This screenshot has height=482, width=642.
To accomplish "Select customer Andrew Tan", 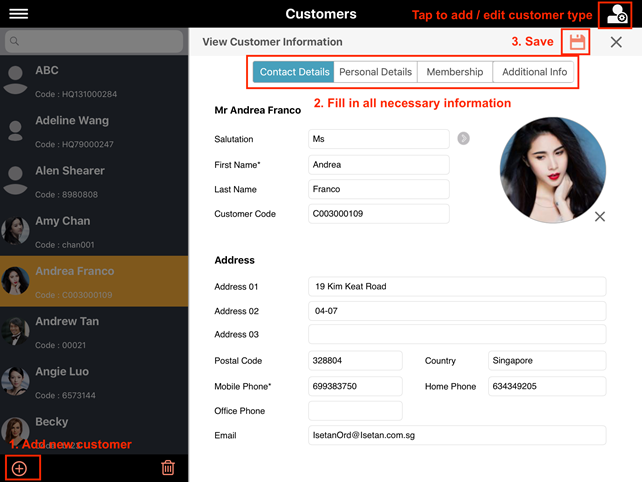I will click(94, 332).
